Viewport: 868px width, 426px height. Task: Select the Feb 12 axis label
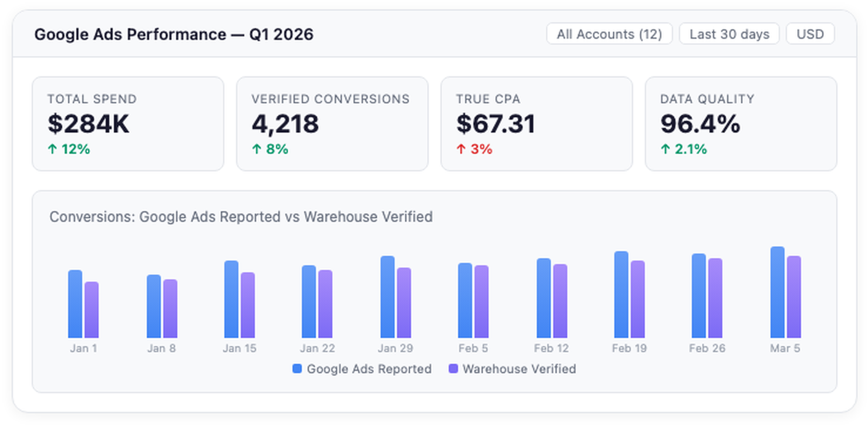[551, 348]
